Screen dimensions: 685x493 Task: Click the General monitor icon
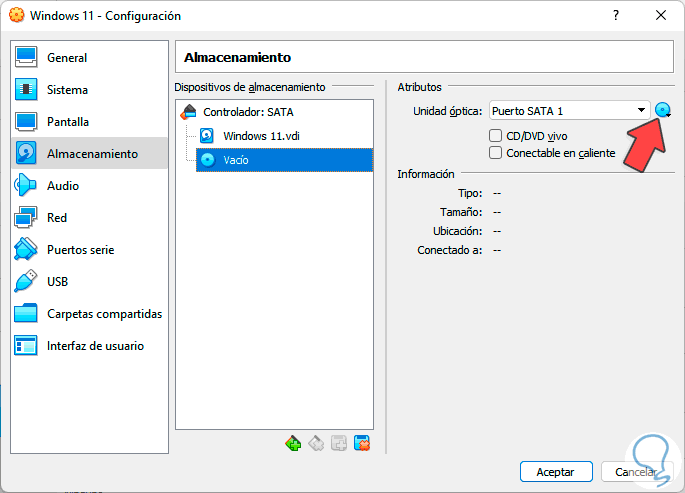[26, 57]
